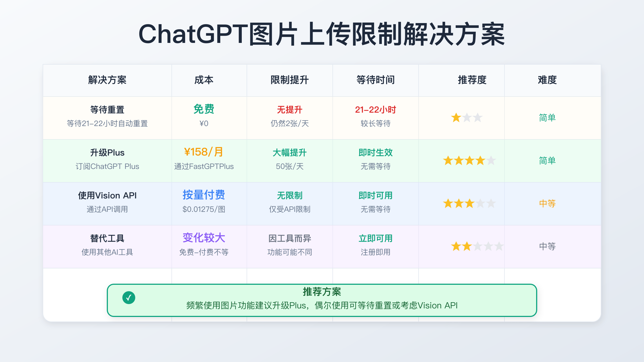The width and height of the screenshot is (644, 362).
Task: Click the four-star rating in 升级Plus row
Action: coord(470,161)
